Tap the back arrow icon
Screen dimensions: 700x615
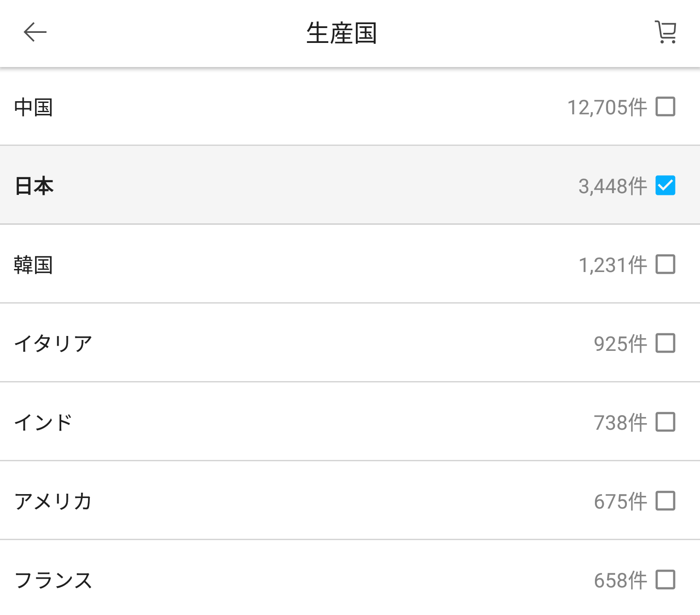tap(34, 31)
